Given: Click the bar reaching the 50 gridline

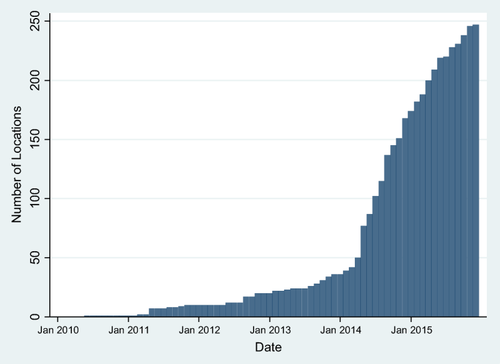Looking at the screenshot, I should coord(358,287).
